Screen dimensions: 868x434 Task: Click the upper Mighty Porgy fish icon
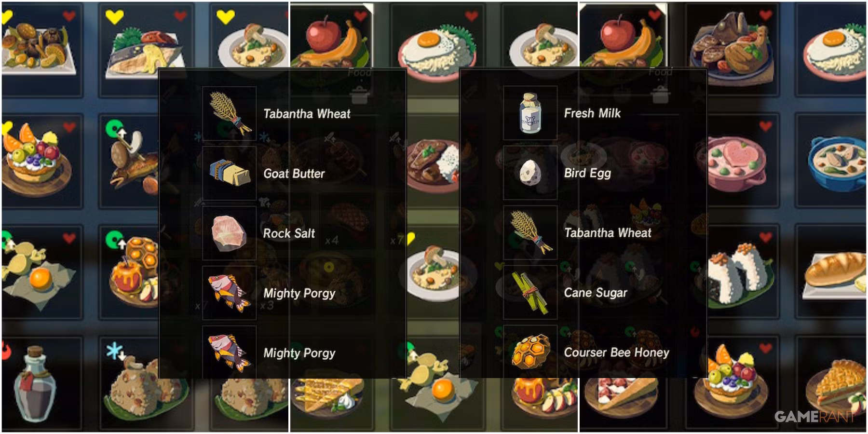[230, 293]
